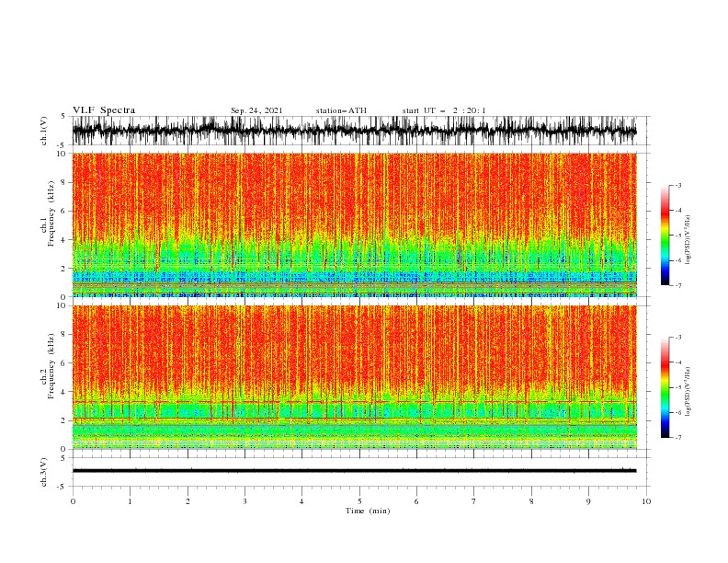
Task: Click the "-3" label on ch.1 colorbar
Action: [677, 185]
